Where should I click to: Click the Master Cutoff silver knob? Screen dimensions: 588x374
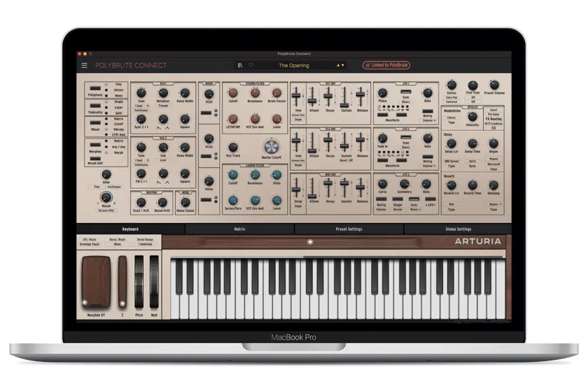coord(271,147)
